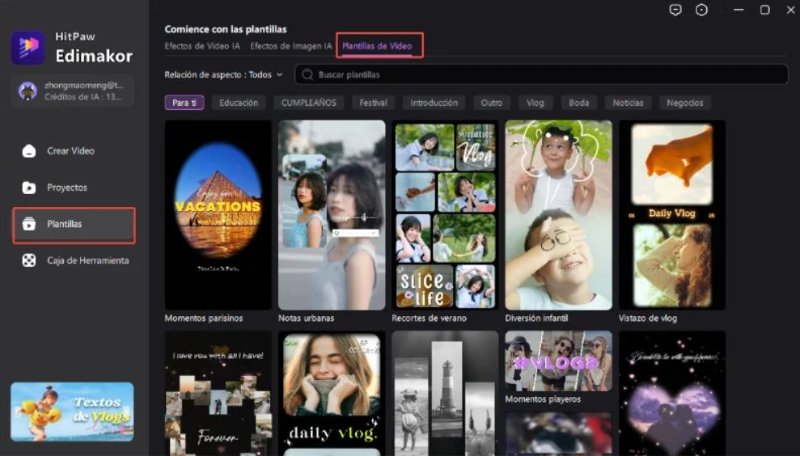The height and width of the screenshot is (456, 800).
Task: Filter templates by Festival
Action: 373,103
